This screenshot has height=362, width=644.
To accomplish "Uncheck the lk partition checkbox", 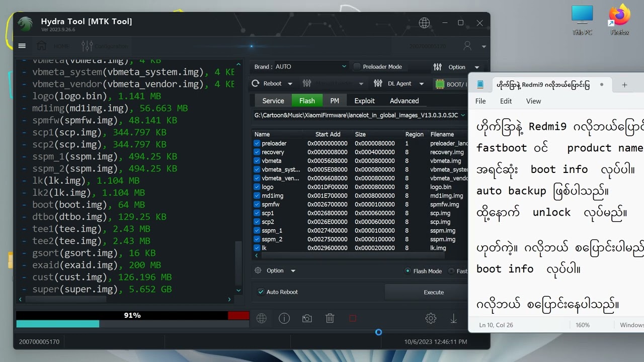I will pos(257,248).
